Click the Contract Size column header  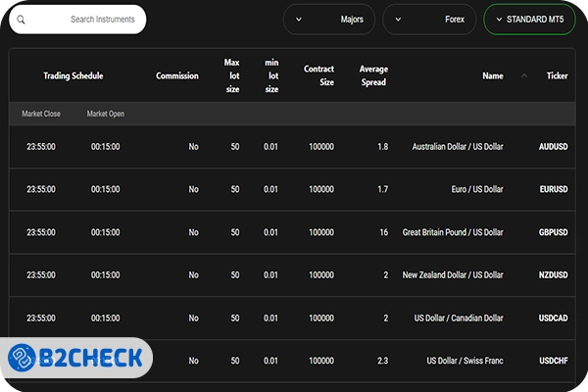[318, 75]
